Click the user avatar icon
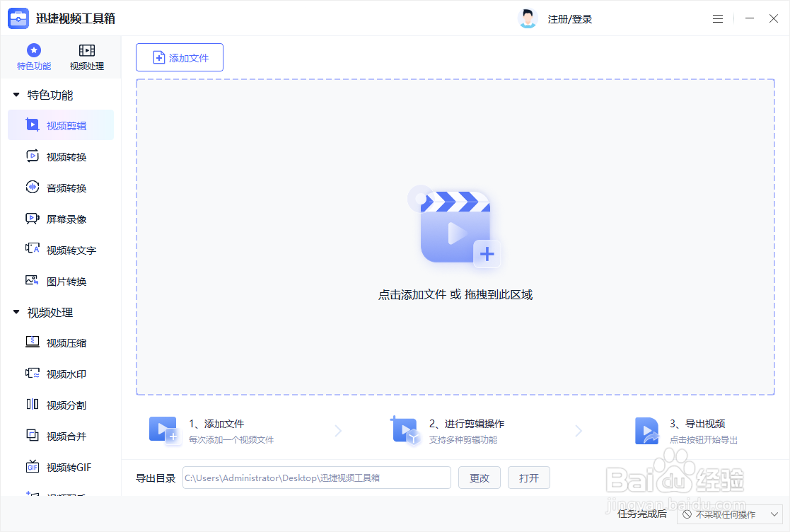The width and height of the screenshot is (790, 532). [528, 18]
